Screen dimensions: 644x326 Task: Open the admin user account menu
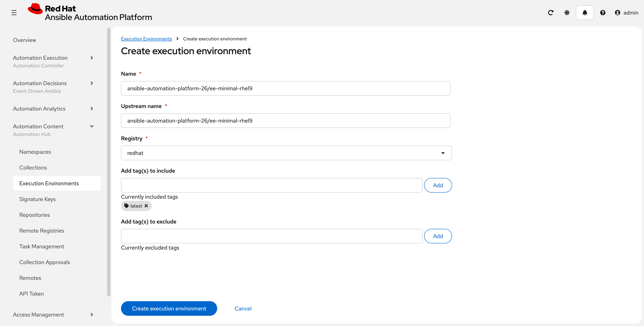626,12
